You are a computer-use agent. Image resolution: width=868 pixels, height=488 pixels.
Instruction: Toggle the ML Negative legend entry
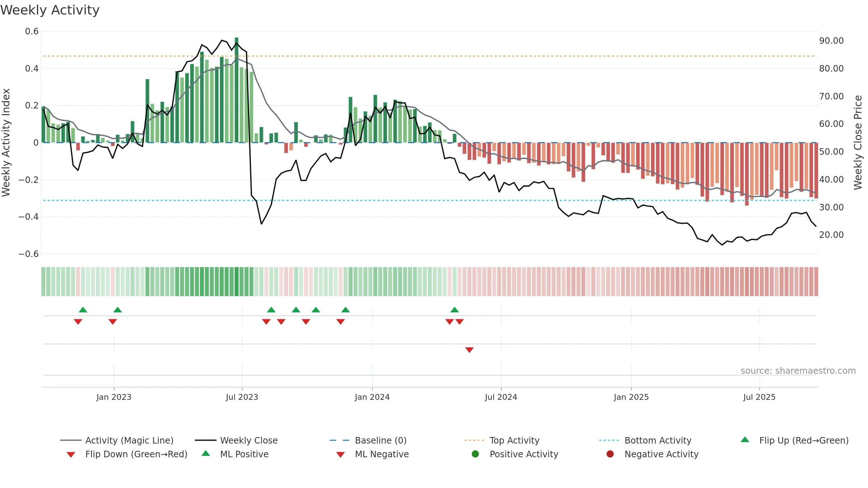coord(373,454)
